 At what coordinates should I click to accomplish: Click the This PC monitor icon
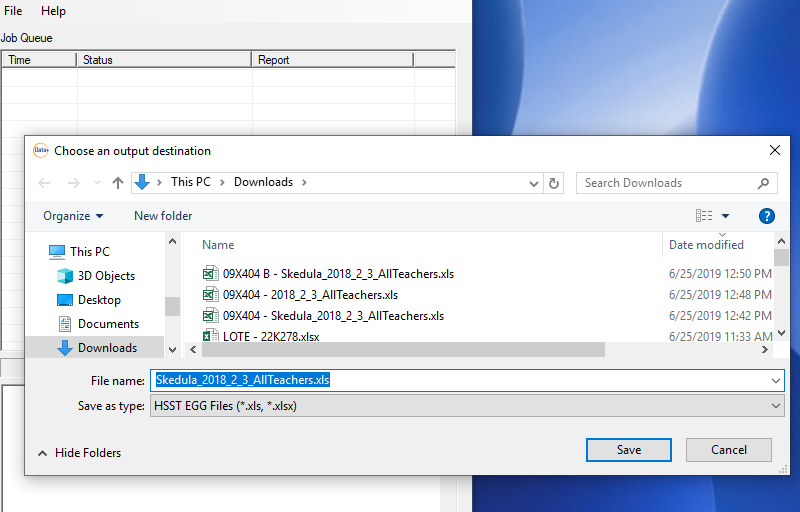[x=57, y=252]
